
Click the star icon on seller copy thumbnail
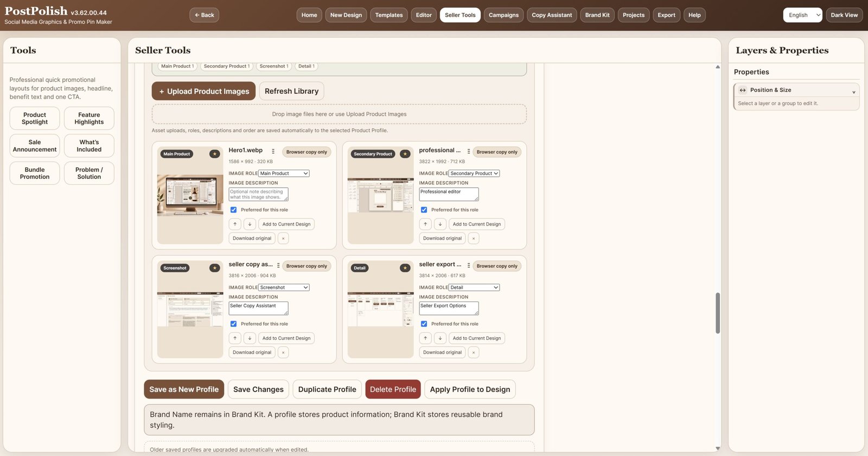click(x=215, y=268)
